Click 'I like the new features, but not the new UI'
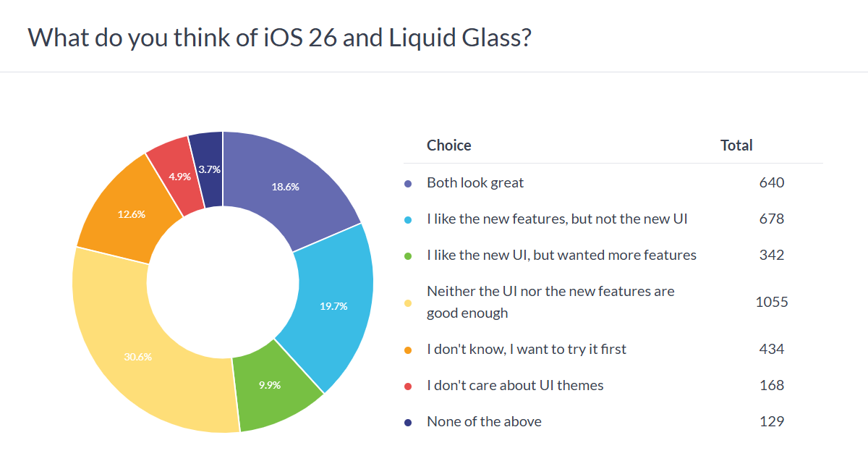The height and width of the screenshot is (456, 868). (x=557, y=219)
